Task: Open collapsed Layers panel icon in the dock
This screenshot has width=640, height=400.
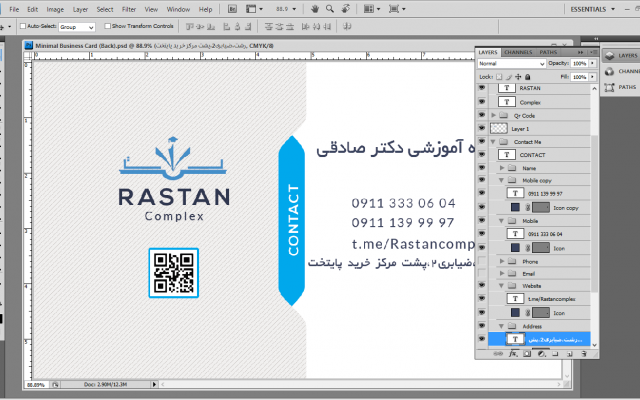Action: (x=609, y=56)
